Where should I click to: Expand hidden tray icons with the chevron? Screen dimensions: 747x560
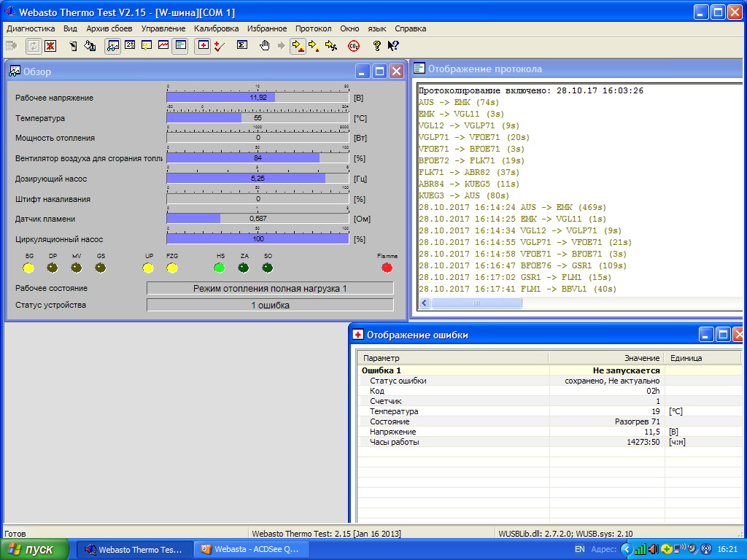tap(627, 550)
